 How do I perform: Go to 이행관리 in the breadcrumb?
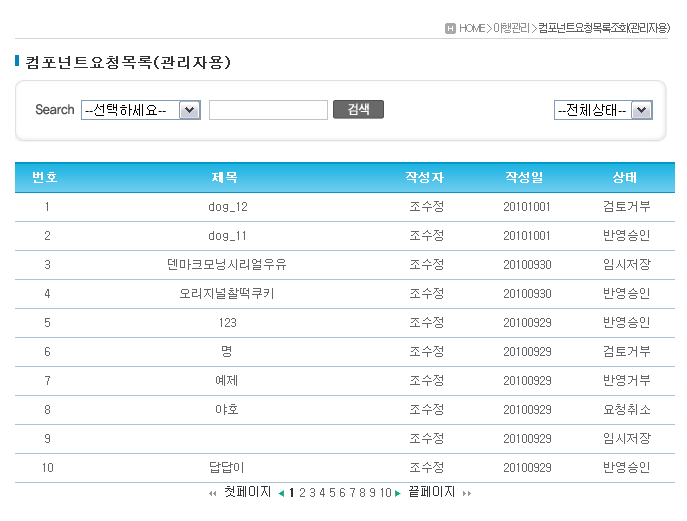click(511, 28)
